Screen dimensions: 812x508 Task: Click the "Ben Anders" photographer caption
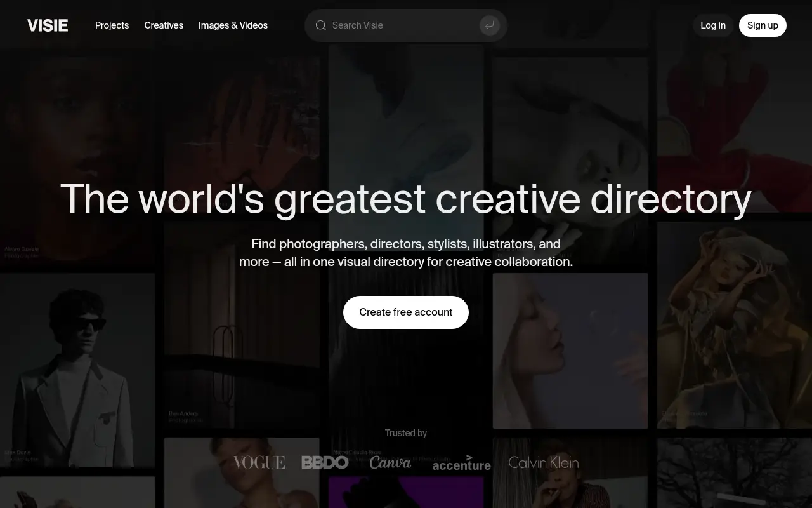coord(183,414)
